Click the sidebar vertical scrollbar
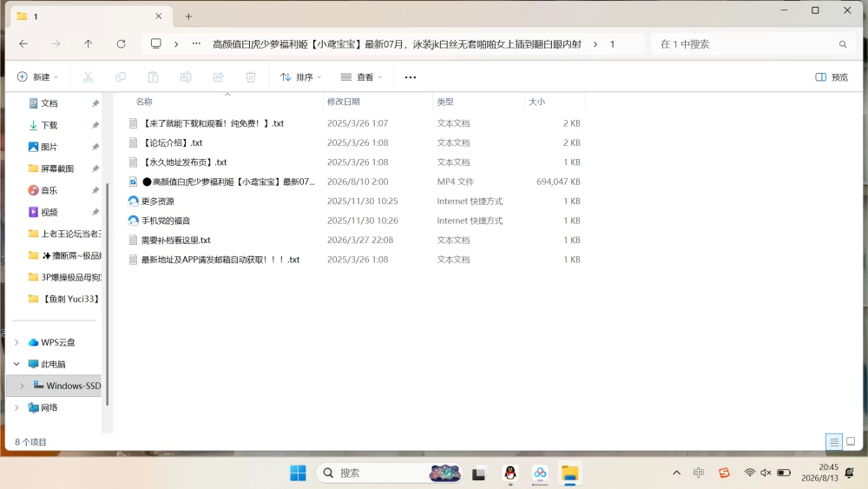The height and width of the screenshot is (489, 868). coord(106,295)
